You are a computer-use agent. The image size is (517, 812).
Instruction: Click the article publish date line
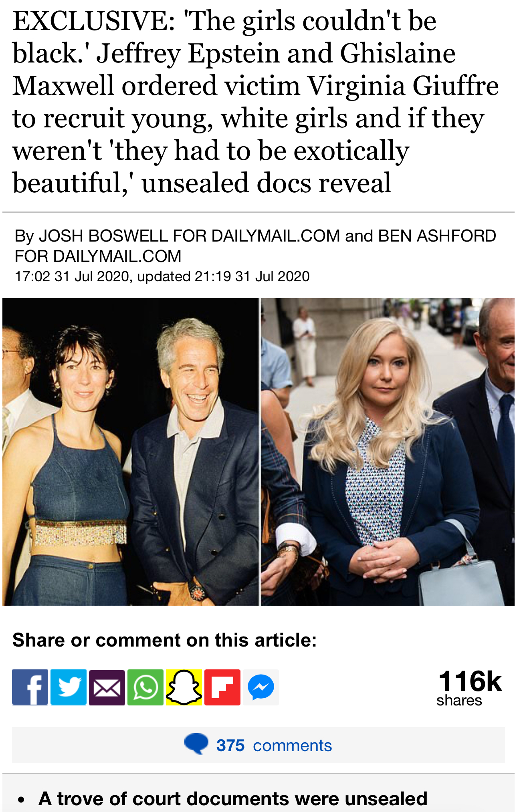[x=162, y=276]
